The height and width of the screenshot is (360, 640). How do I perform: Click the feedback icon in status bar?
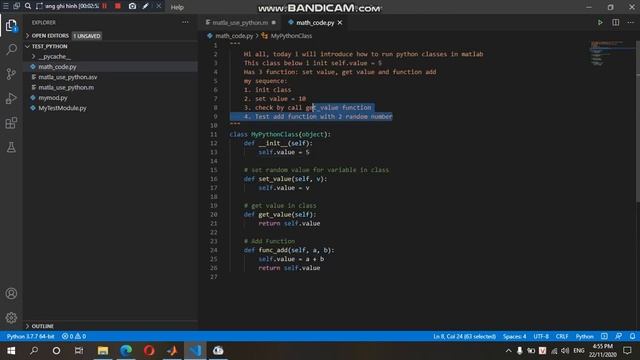tap(618, 336)
